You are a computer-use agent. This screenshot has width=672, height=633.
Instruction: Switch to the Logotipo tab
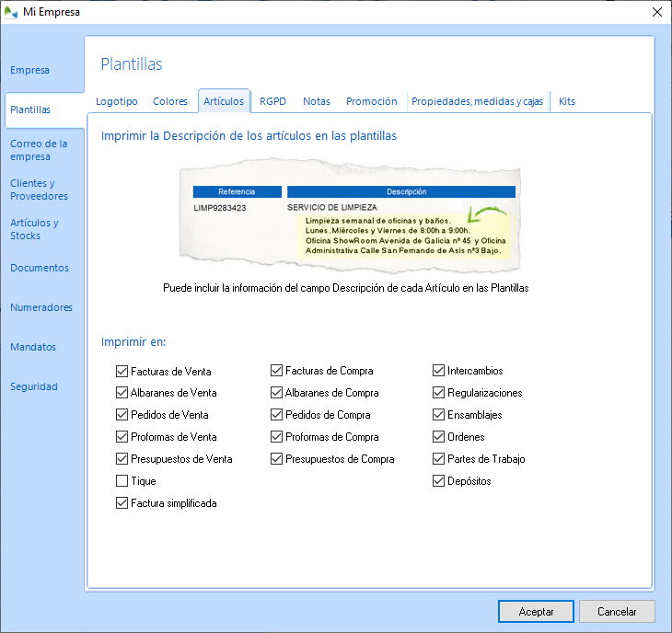point(116,101)
